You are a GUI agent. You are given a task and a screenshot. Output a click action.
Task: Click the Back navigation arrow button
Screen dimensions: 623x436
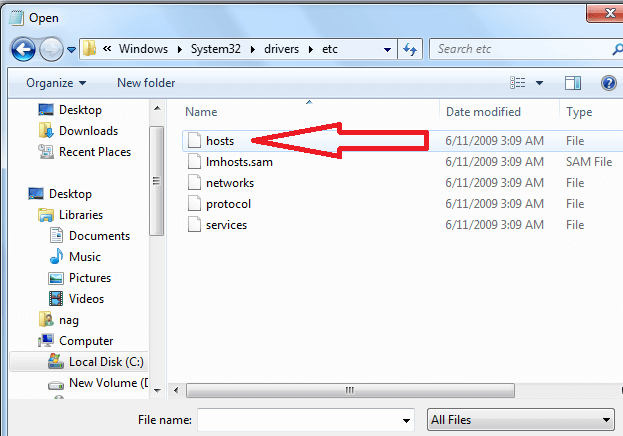click(x=24, y=48)
